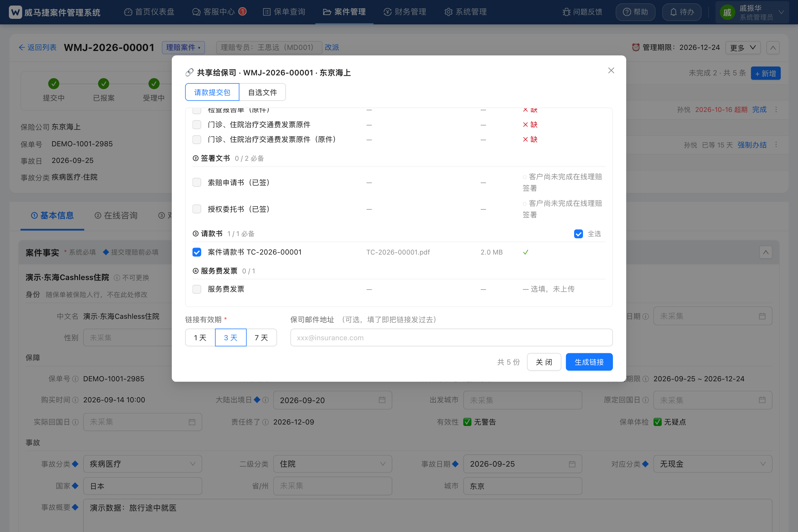Focus the 保司邮件地址 email input
The width and height of the screenshot is (798, 532).
(x=451, y=338)
